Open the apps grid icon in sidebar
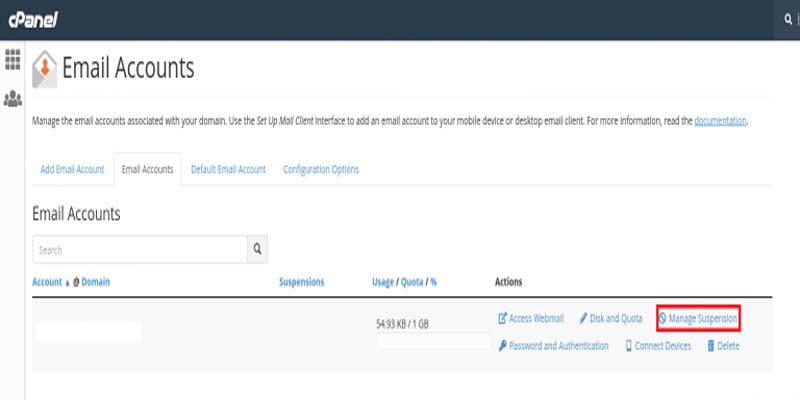This screenshot has width=800, height=400. [13, 59]
